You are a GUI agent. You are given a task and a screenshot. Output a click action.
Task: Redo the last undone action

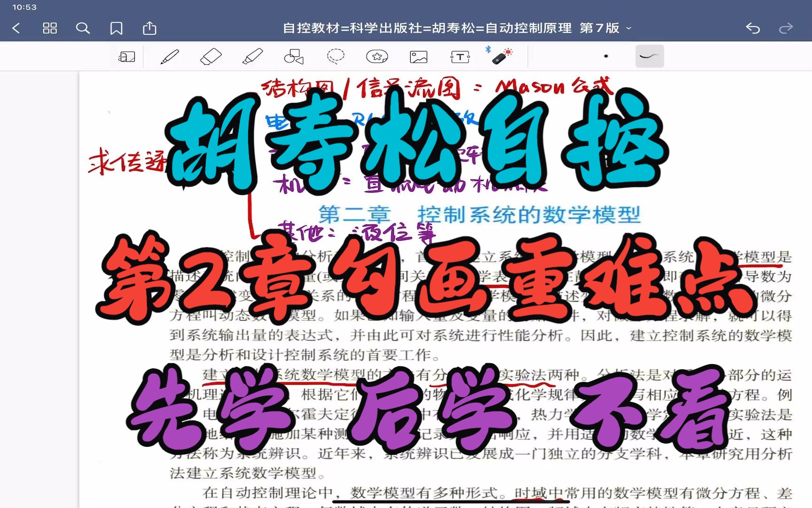(786, 28)
